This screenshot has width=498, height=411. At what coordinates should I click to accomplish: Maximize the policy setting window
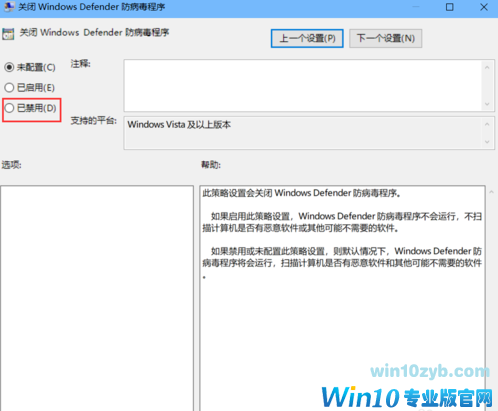450,7
